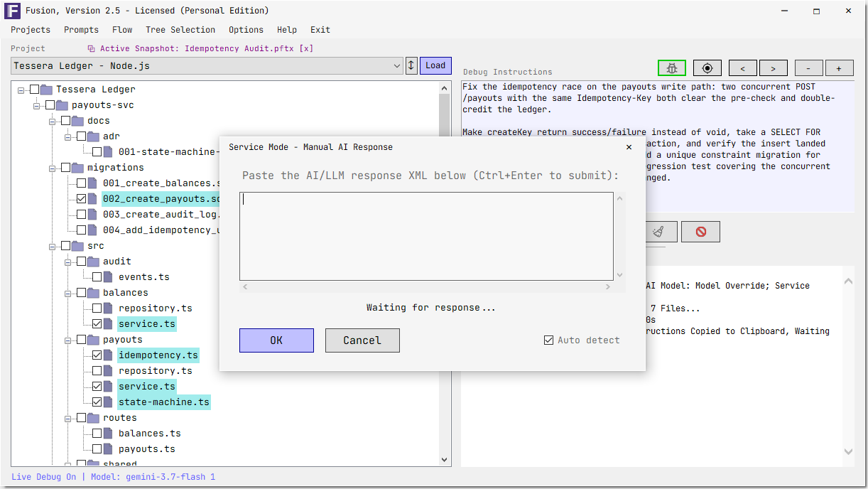Open the Help menu

tap(287, 30)
